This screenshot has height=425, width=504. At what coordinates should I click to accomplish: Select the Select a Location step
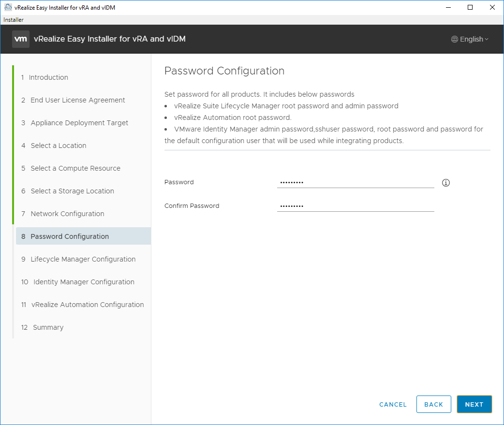(x=54, y=146)
